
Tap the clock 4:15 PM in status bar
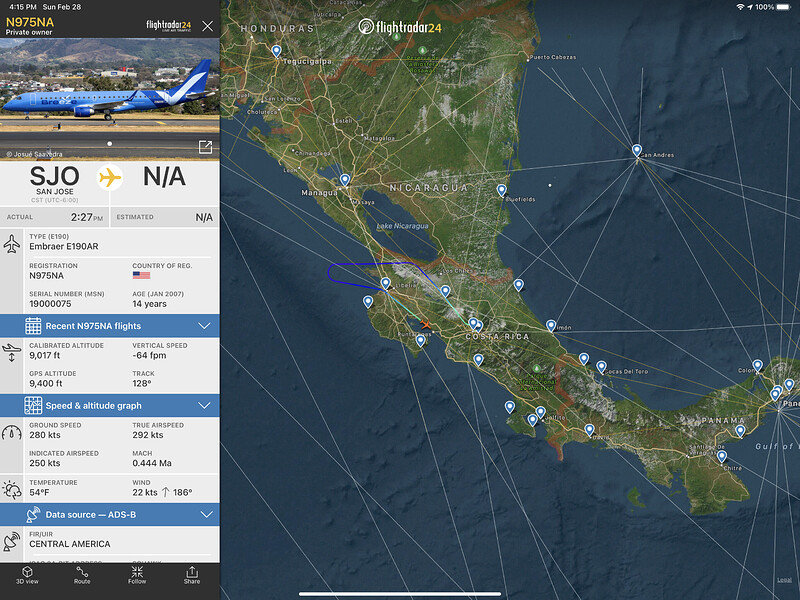point(23,7)
